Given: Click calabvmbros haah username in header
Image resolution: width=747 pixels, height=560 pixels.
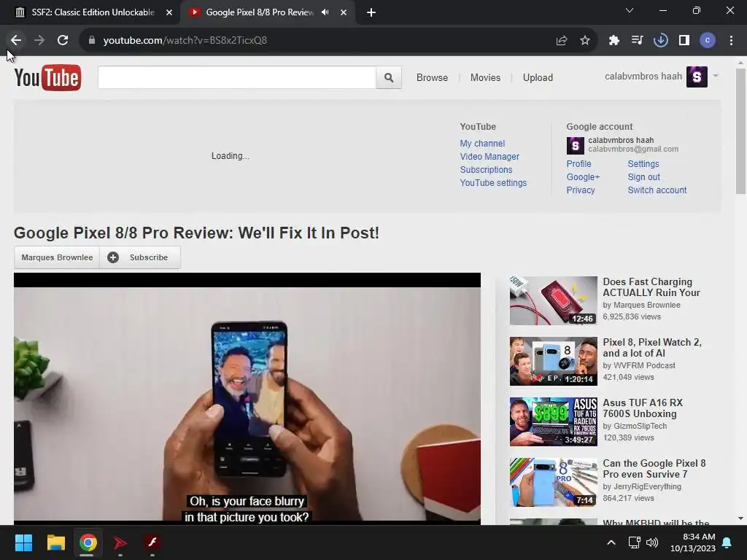Looking at the screenshot, I should point(643,76).
